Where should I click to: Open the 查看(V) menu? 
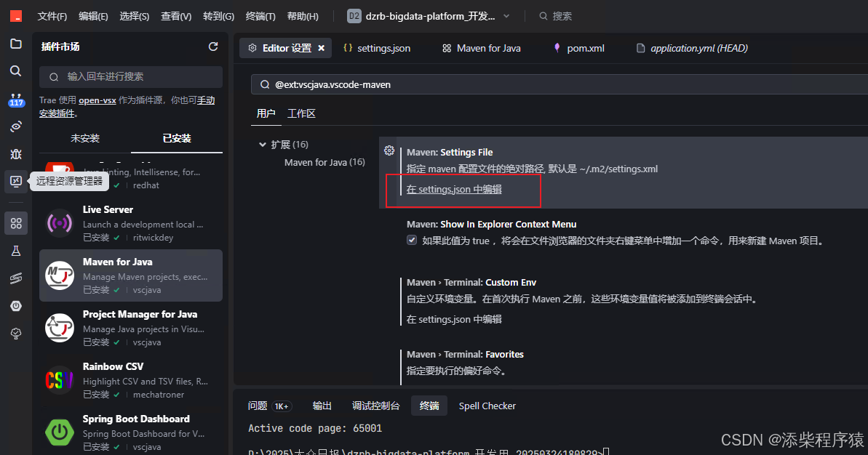pyautogui.click(x=176, y=16)
